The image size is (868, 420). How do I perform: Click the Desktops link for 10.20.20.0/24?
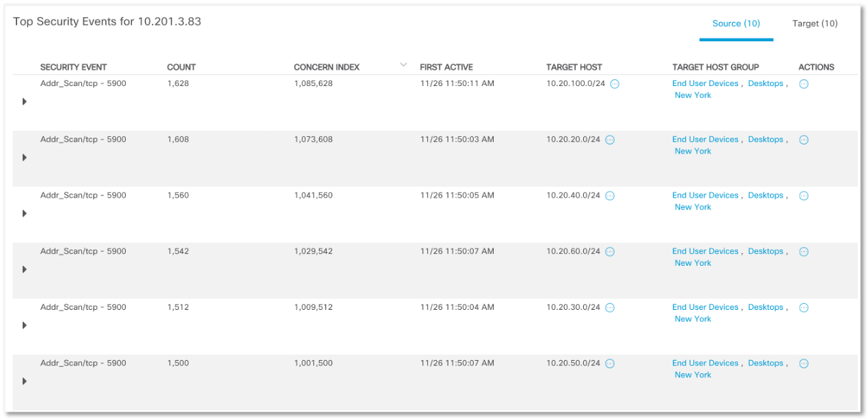766,139
